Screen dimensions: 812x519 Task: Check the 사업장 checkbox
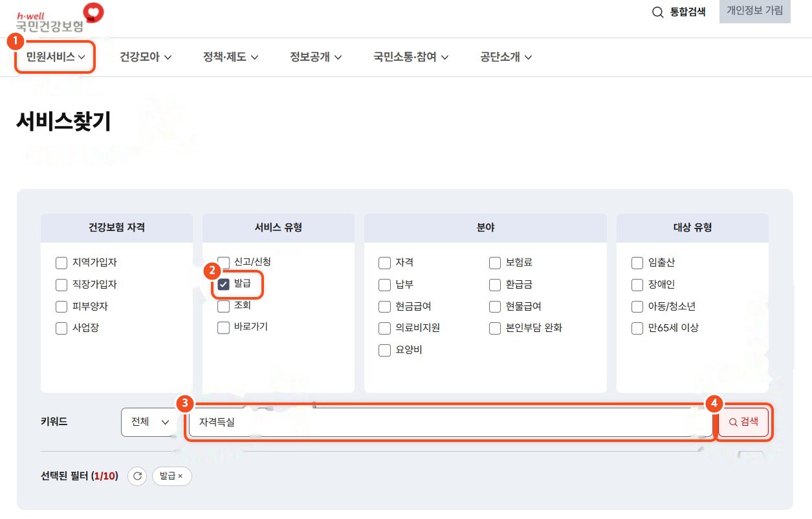[61, 328]
